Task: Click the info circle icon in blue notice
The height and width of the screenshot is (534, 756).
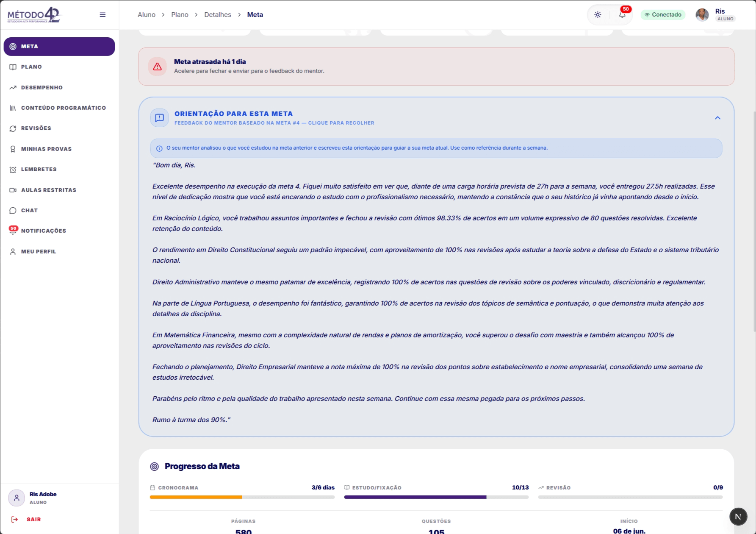Action: tap(159, 148)
